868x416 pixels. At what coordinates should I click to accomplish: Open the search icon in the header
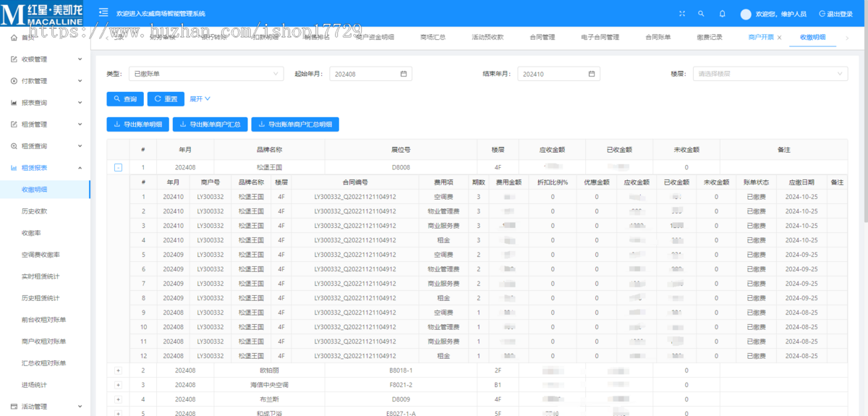701,14
